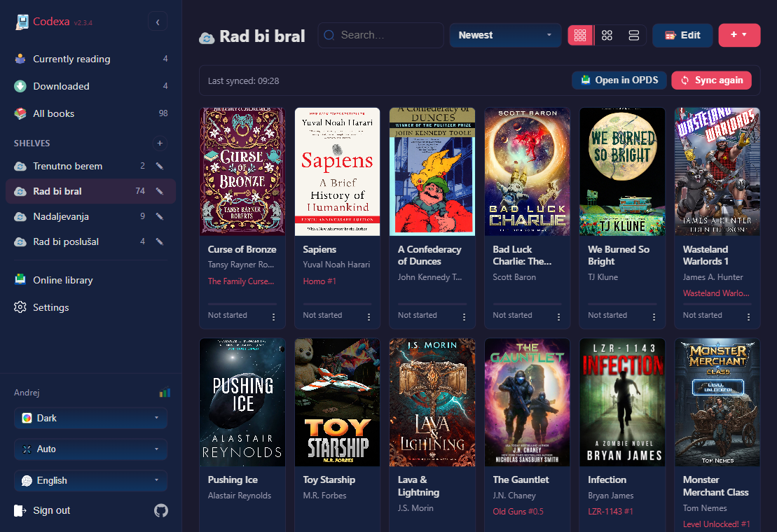Open the LZR-1143 #1 series link
This screenshot has width=777, height=532.
tap(610, 511)
